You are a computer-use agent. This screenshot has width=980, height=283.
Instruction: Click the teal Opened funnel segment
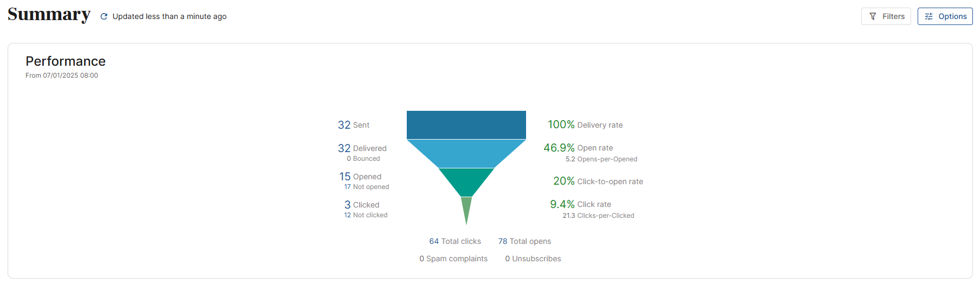tap(466, 181)
